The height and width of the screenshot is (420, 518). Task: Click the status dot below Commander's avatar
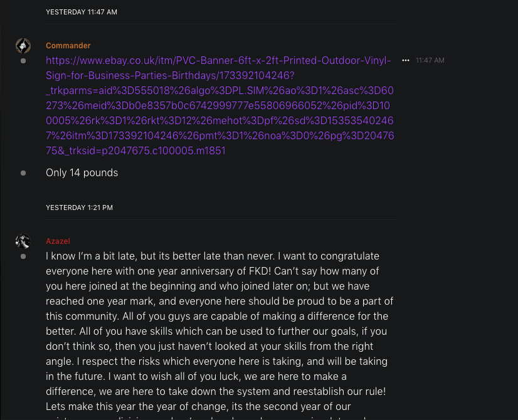point(23,61)
